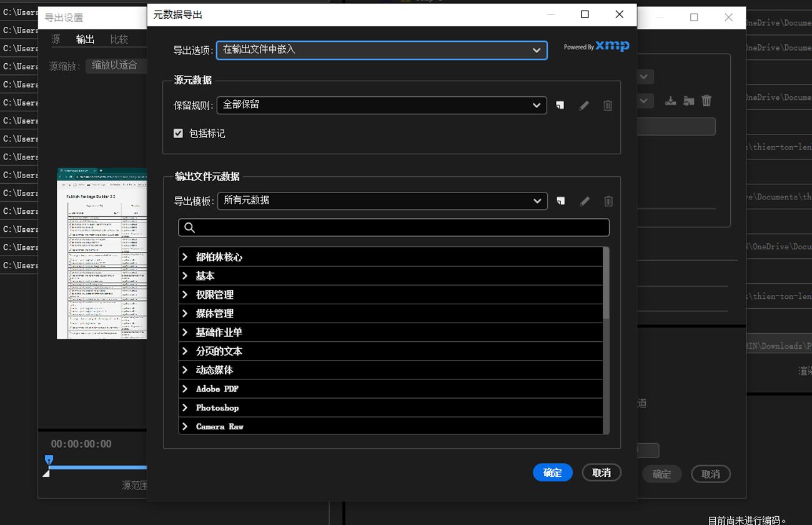
Task: Edit the selected export template
Action: tap(584, 201)
